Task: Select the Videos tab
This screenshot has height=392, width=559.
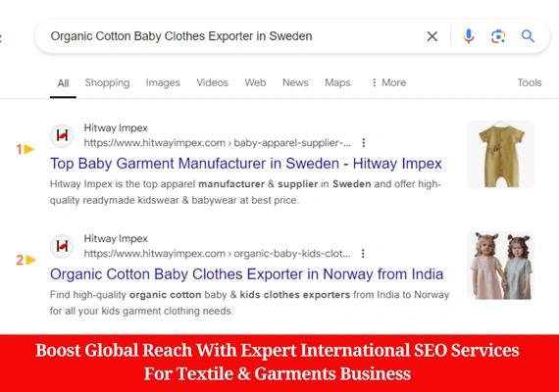Action: 213,82
